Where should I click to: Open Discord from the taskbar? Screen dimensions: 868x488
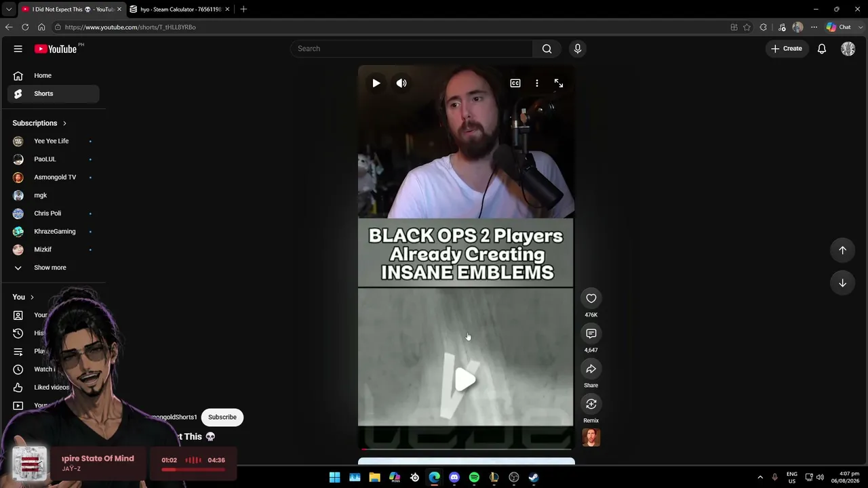tap(454, 477)
